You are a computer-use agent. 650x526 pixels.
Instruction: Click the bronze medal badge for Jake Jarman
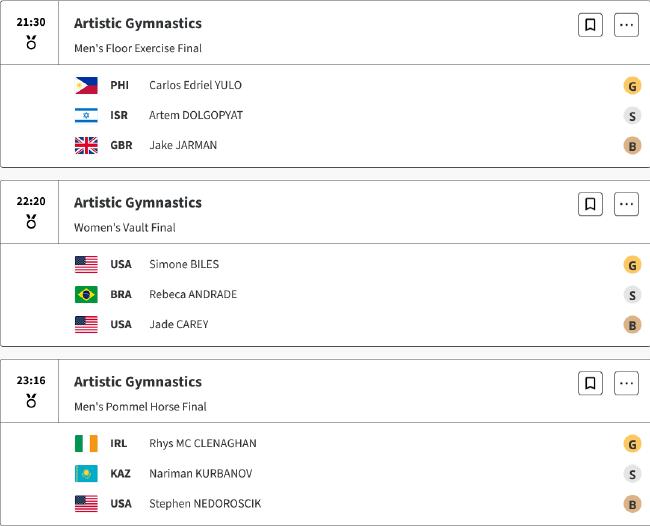(632, 145)
